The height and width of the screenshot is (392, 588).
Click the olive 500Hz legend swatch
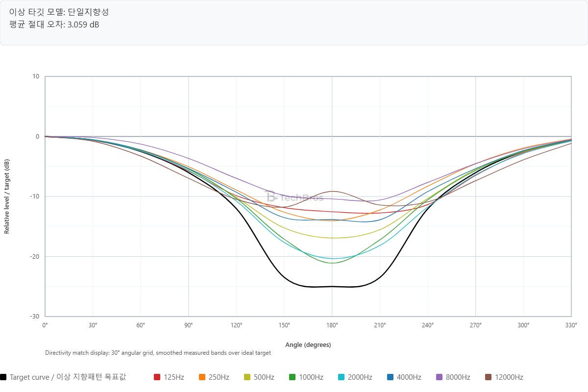[x=247, y=377]
